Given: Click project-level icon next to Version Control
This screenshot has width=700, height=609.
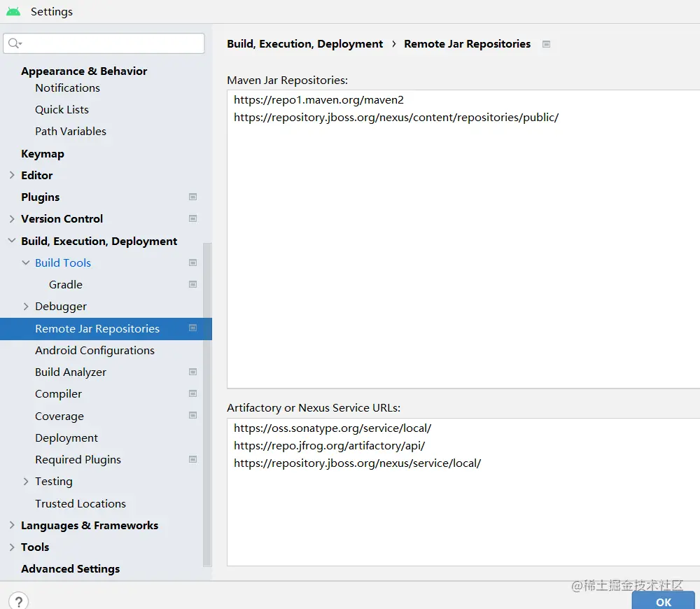Looking at the screenshot, I should coord(193,219).
